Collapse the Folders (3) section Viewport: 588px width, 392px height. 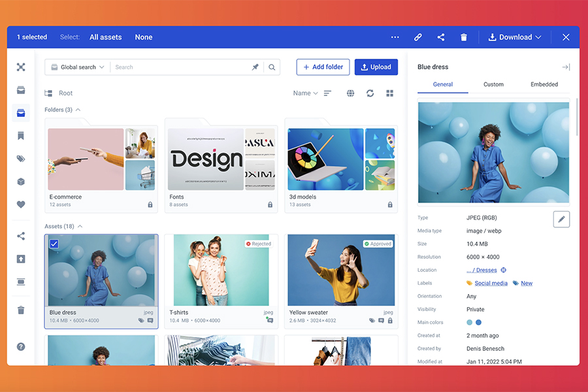pyautogui.click(x=78, y=110)
